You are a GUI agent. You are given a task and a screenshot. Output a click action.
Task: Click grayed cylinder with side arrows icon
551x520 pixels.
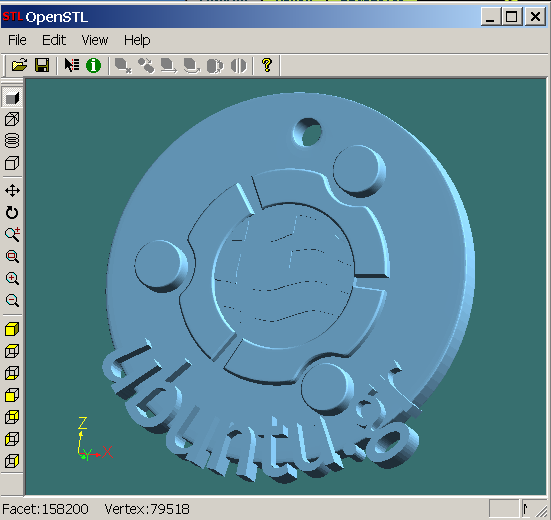(x=215, y=65)
